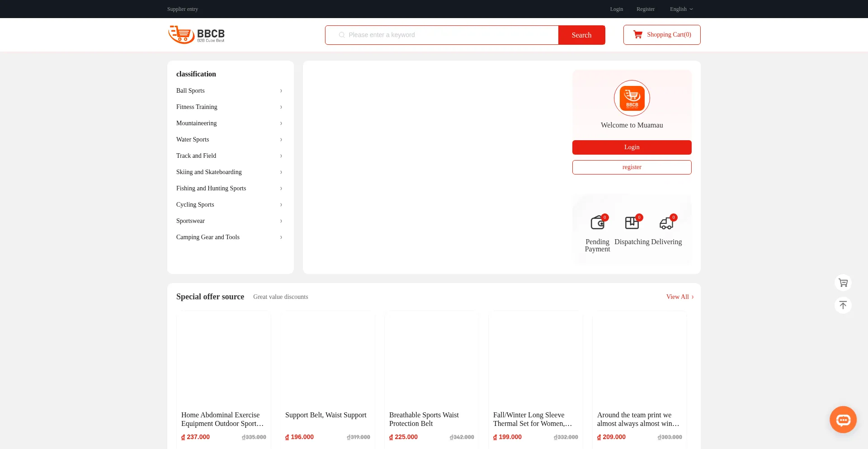Click the round BBCB avatar in welcome panel

click(x=632, y=98)
